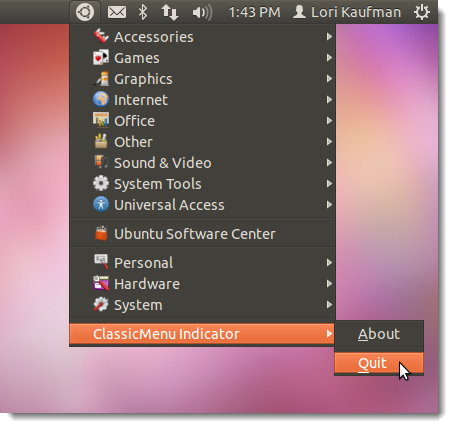Open the power session gear icon
Screen dimensions: 453x428
pyautogui.click(x=422, y=12)
